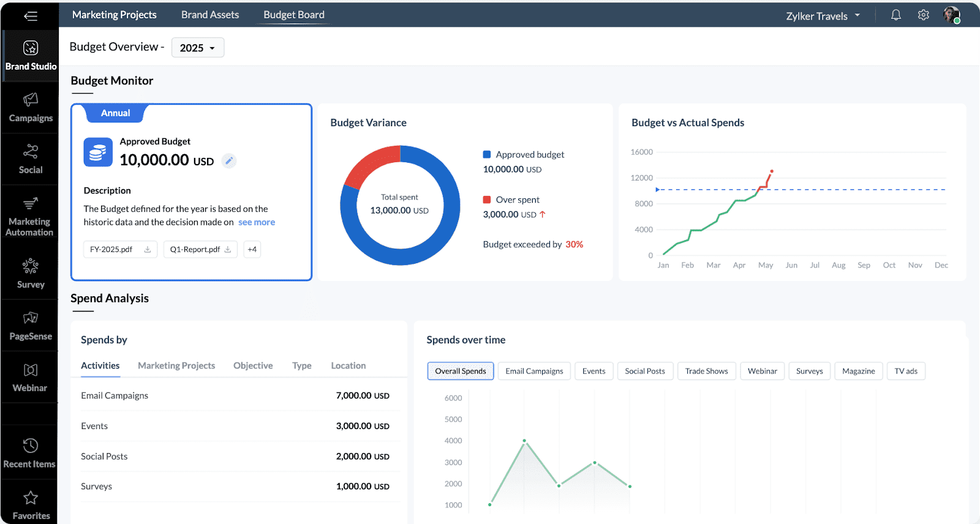Open the 2025 year dropdown
The width and height of the screenshot is (980, 524).
point(197,48)
